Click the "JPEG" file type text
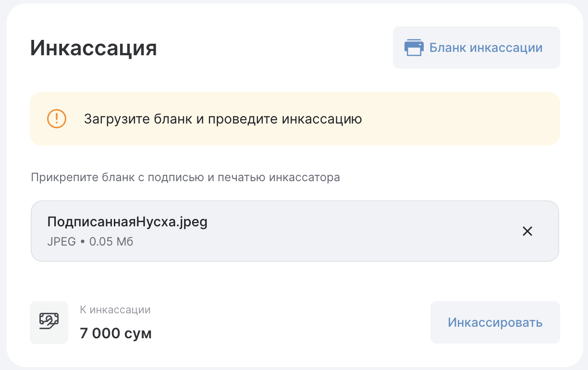Screen dimensions: 588x370 [61, 242]
